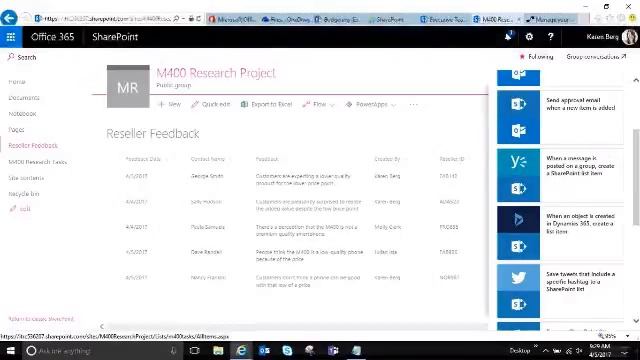Viewport: 640px width, 360px height.
Task: Expand the PowerApps dropdown
Action: (371, 104)
